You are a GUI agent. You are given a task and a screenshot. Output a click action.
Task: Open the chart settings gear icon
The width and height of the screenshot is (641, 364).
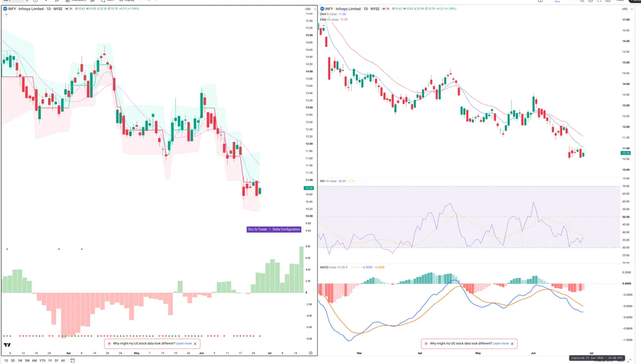310,353
